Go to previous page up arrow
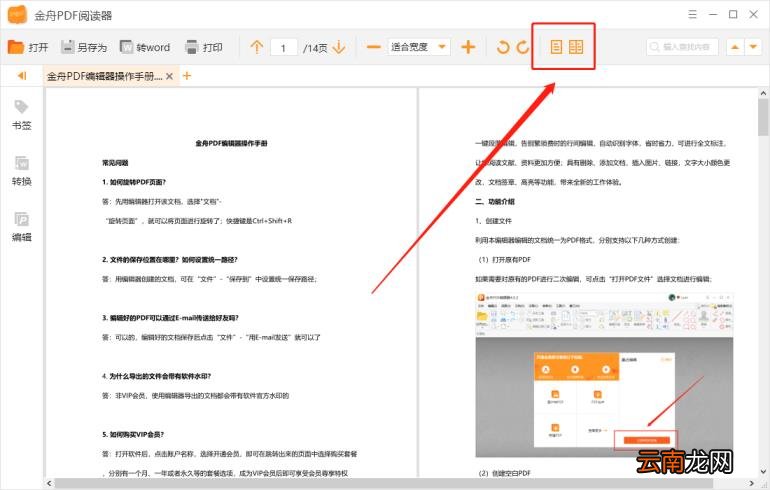 pyautogui.click(x=256, y=47)
